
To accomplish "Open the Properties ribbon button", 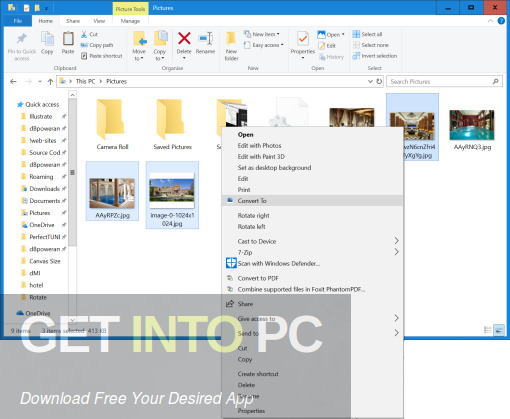I will pyautogui.click(x=303, y=45).
